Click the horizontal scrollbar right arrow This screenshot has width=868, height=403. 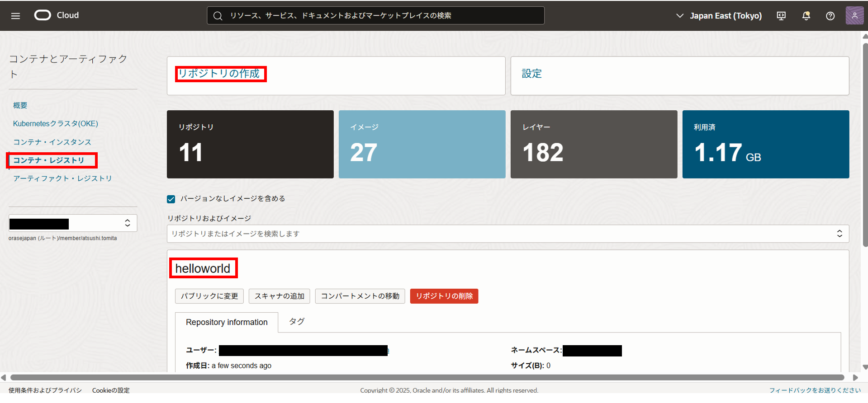click(855, 377)
